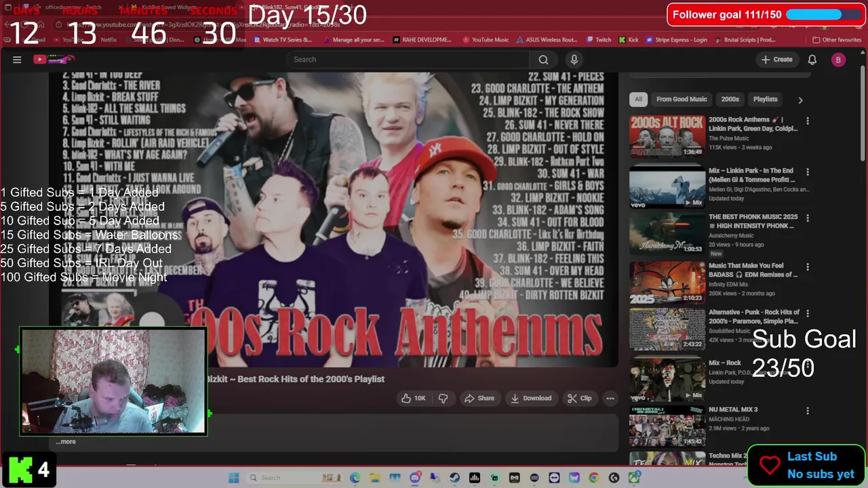
Task: Open the YouTube hamburger guide menu
Action: pyautogui.click(x=17, y=60)
